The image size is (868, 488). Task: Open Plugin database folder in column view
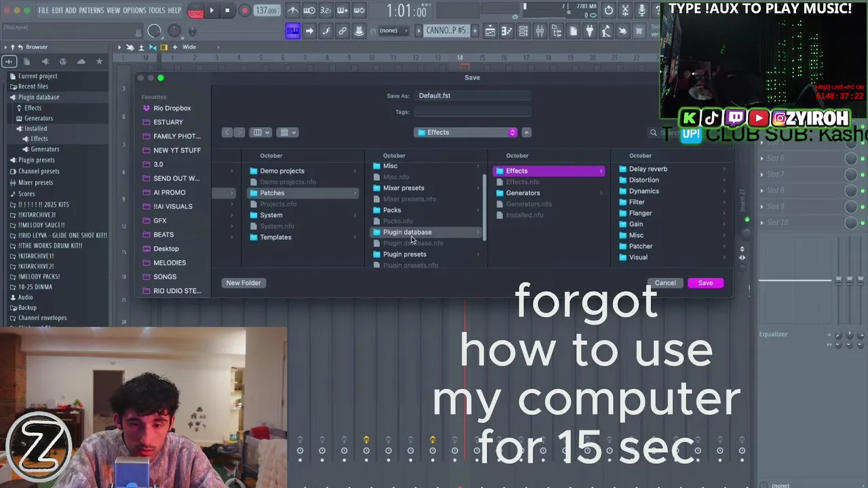(427, 232)
